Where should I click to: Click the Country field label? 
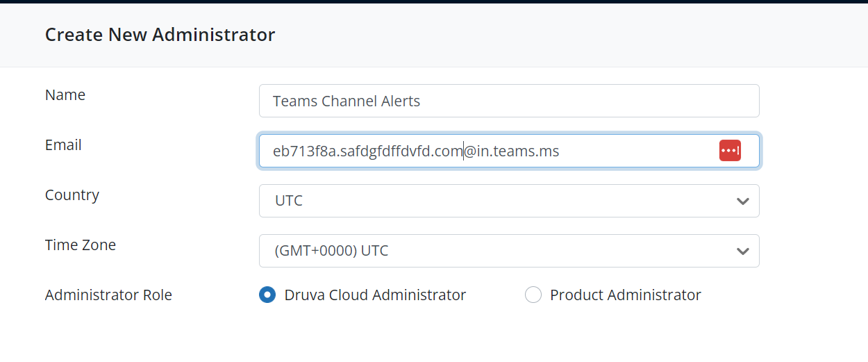(72, 195)
